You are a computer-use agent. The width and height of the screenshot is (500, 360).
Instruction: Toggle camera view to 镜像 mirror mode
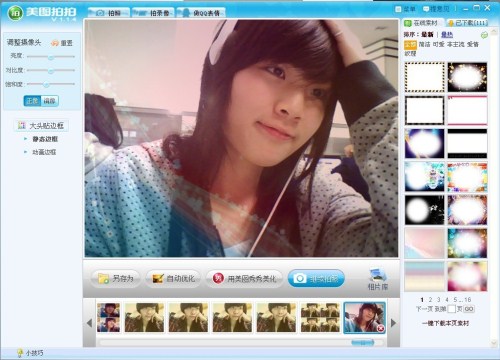pos(50,101)
